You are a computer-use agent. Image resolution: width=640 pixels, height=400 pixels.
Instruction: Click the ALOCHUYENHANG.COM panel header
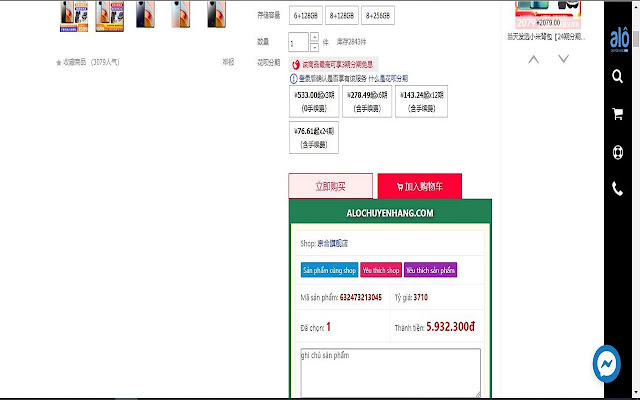click(x=390, y=213)
